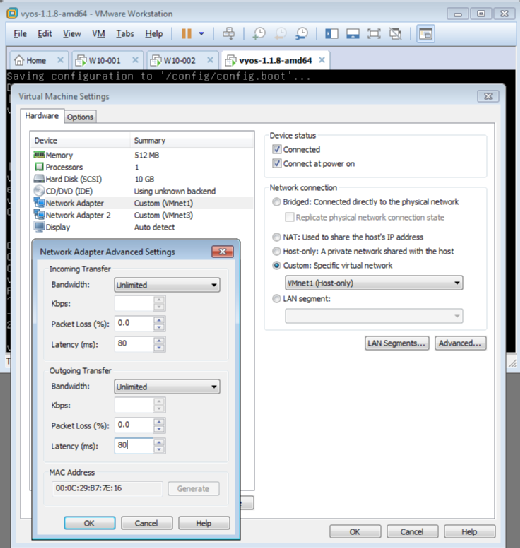Viewport: 520px width, 548px height.
Task: Click the console view toolbar icon
Action: (425, 34)
